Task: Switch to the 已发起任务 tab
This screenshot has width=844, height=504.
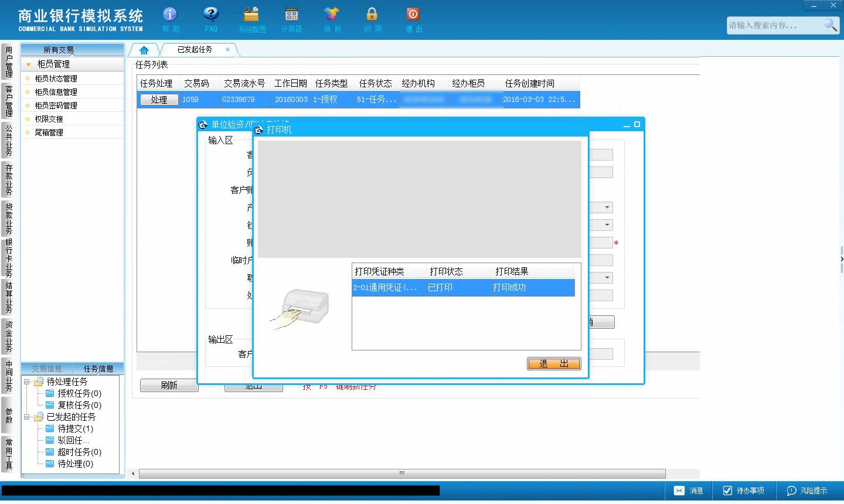Action: 195,50
